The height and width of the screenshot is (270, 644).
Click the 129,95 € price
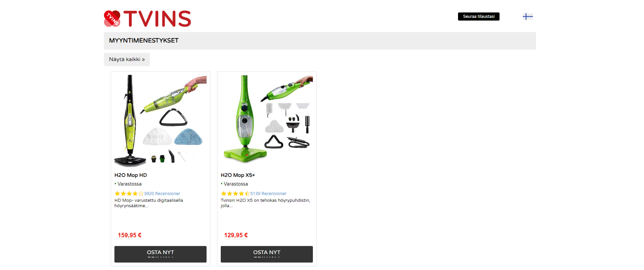coord(236,235)
